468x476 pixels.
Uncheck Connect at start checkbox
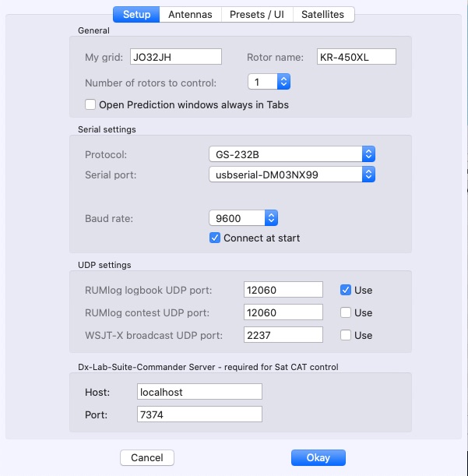pyautogui.click(x=215, y=238)
